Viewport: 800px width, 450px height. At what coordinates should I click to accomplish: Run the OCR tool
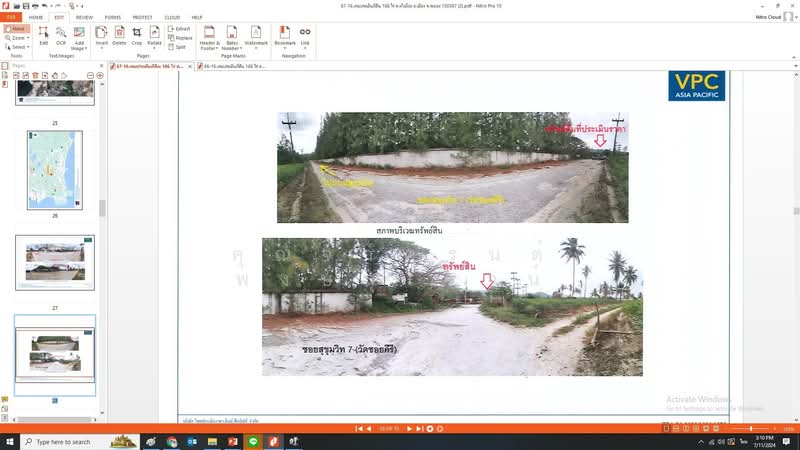pyautogui.click(x=61, y=36)
